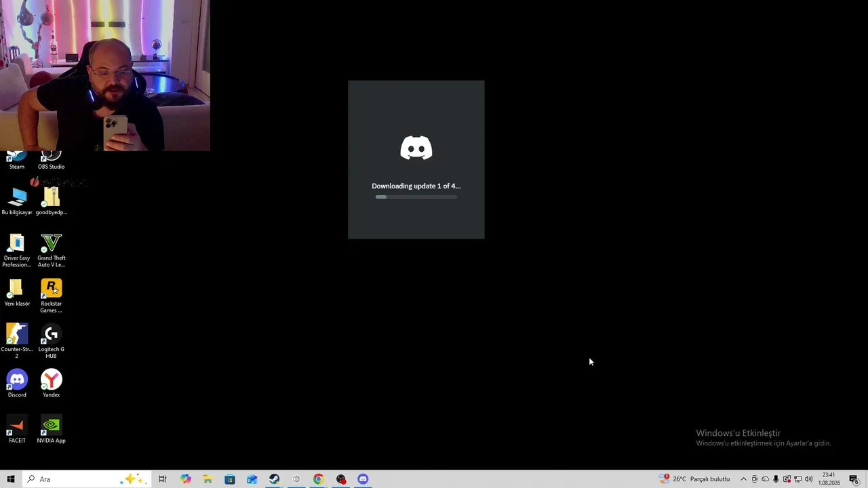Click the search highlights sparkle icon
868x488 pixels.
pyautogui.click(x=133, y=479)
